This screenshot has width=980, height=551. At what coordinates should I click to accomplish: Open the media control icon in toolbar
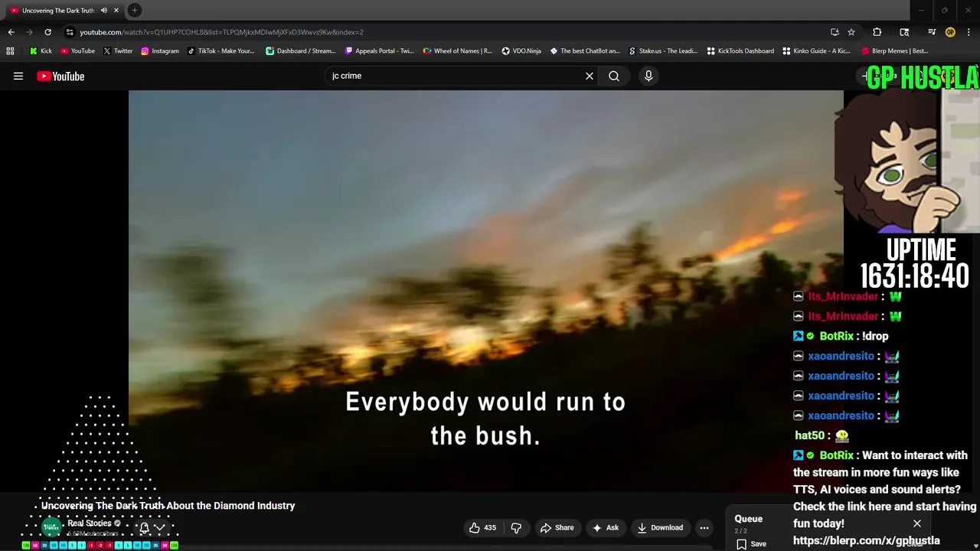tap(932, 32)
